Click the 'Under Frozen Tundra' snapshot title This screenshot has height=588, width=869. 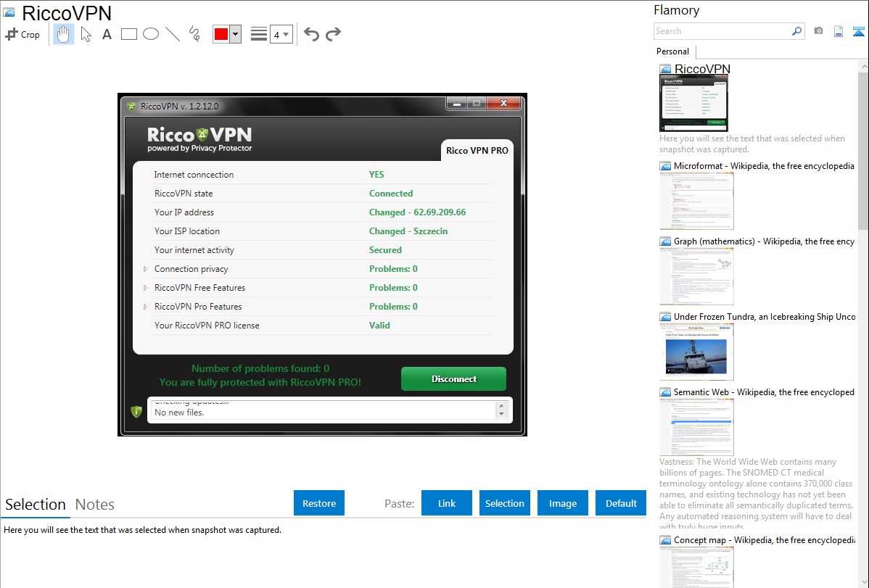(x=765, y=316)
